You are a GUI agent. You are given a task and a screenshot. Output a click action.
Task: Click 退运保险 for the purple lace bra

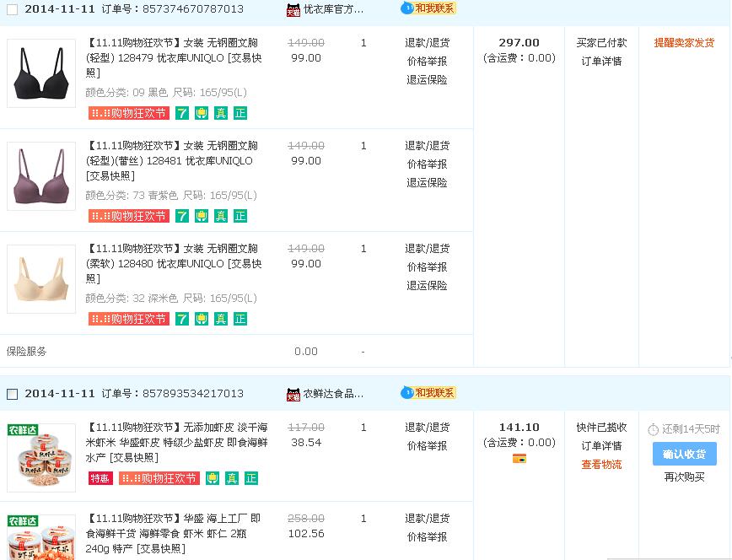427,183
